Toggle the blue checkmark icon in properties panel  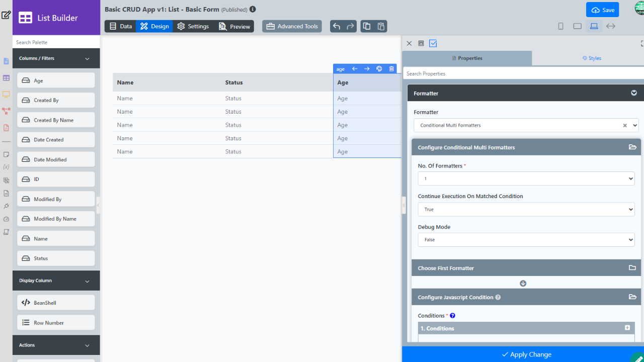click(x=433, y=44)
